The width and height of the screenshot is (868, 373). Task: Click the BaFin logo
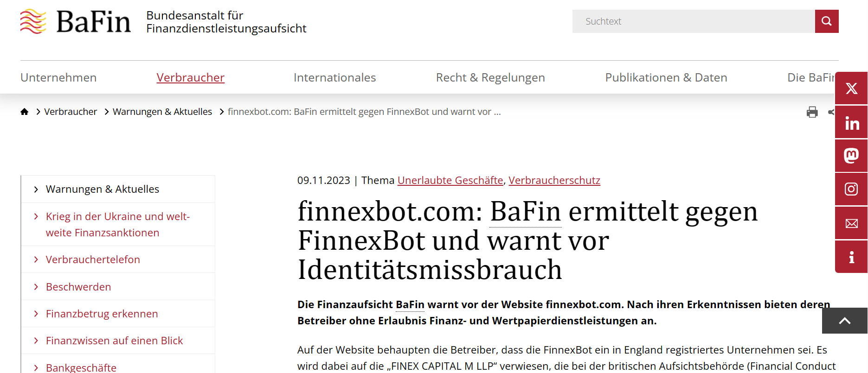(75, 21)
